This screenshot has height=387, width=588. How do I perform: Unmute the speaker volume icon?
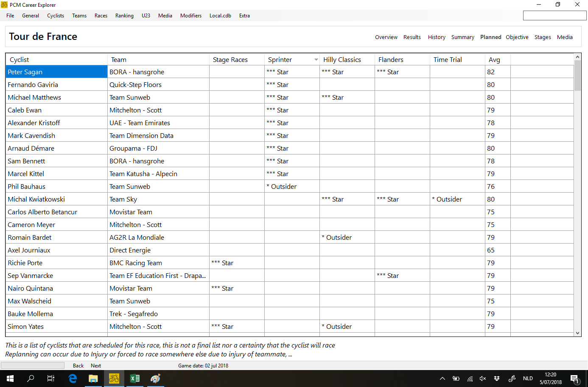[483, 379]
